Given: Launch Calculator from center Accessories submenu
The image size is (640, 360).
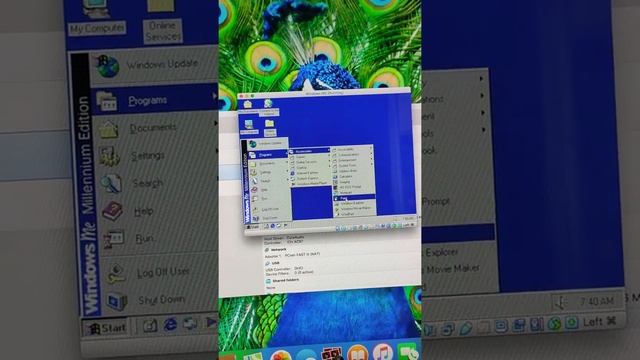Looking at the screenshot, I should click(353, 176).
